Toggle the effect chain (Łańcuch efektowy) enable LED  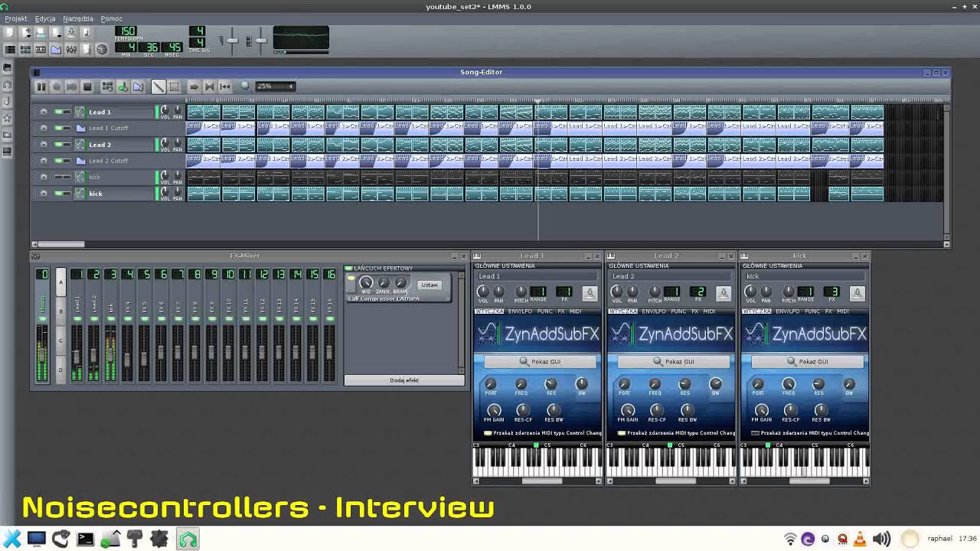(348, 269)
